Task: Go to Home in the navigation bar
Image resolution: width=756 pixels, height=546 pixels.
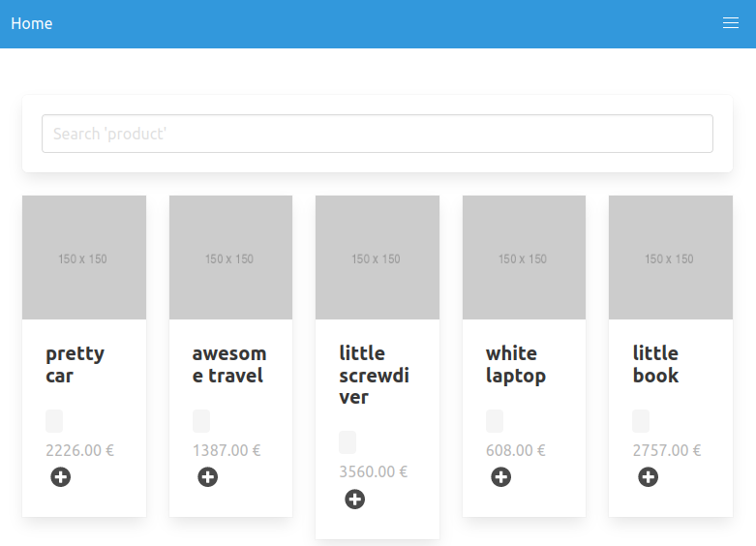Action: (32, 23)
